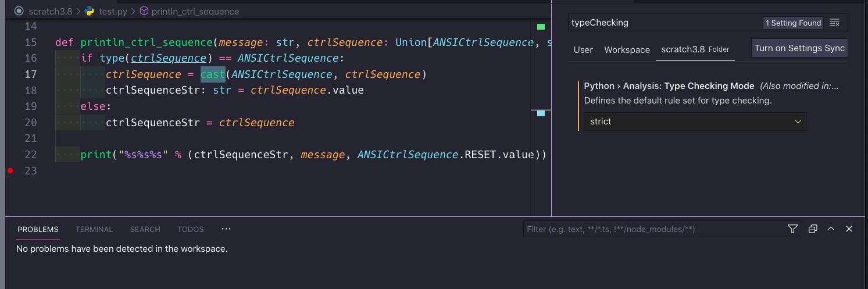Open the TODOS panel tab

[190, 229]
